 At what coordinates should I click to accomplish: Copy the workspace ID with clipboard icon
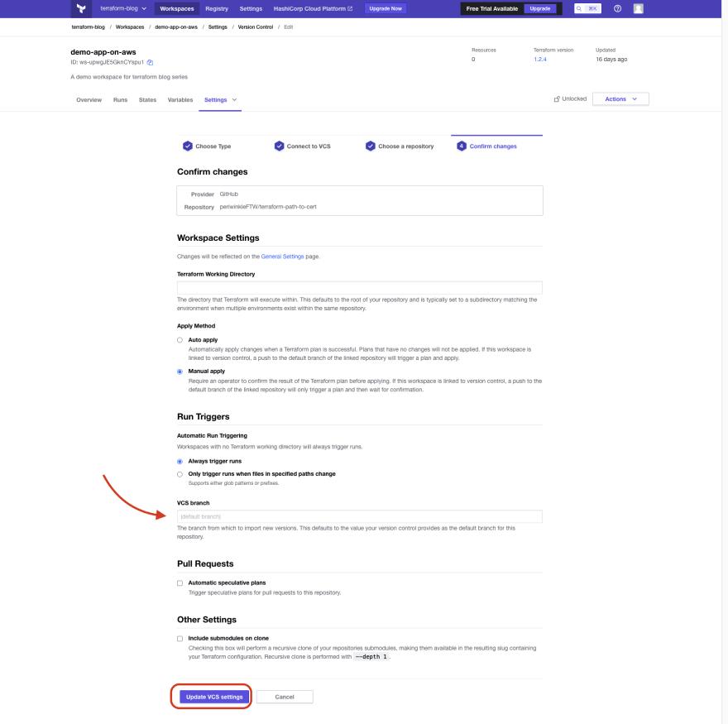coord(150,62)
